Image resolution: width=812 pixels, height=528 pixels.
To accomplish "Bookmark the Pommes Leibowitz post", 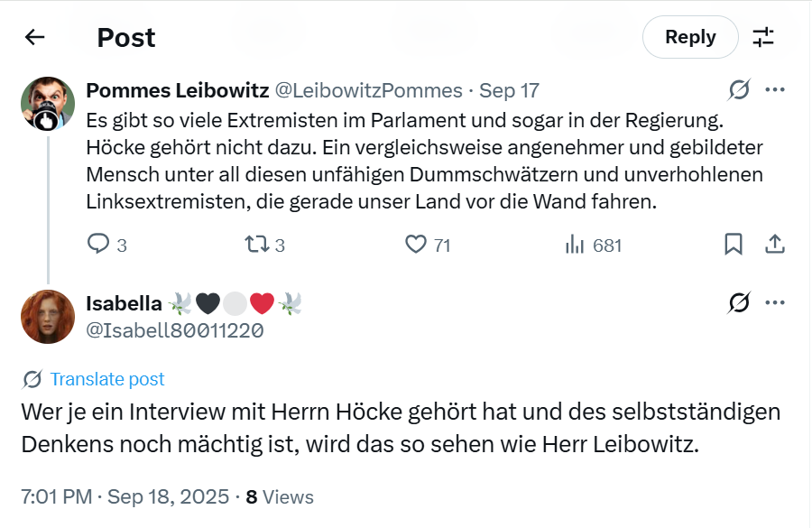I will pos(734,245).
